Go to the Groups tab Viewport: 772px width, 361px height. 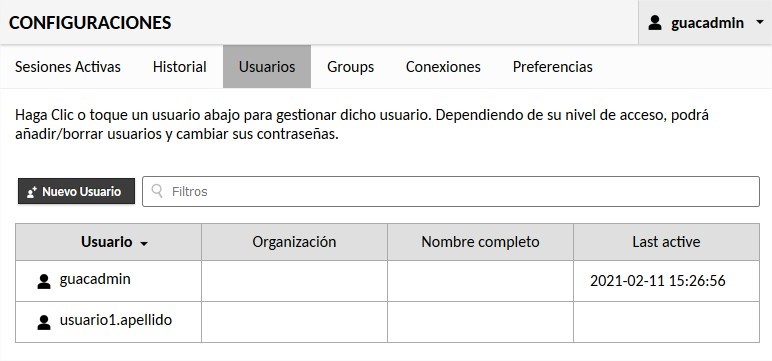pos(351,66)
